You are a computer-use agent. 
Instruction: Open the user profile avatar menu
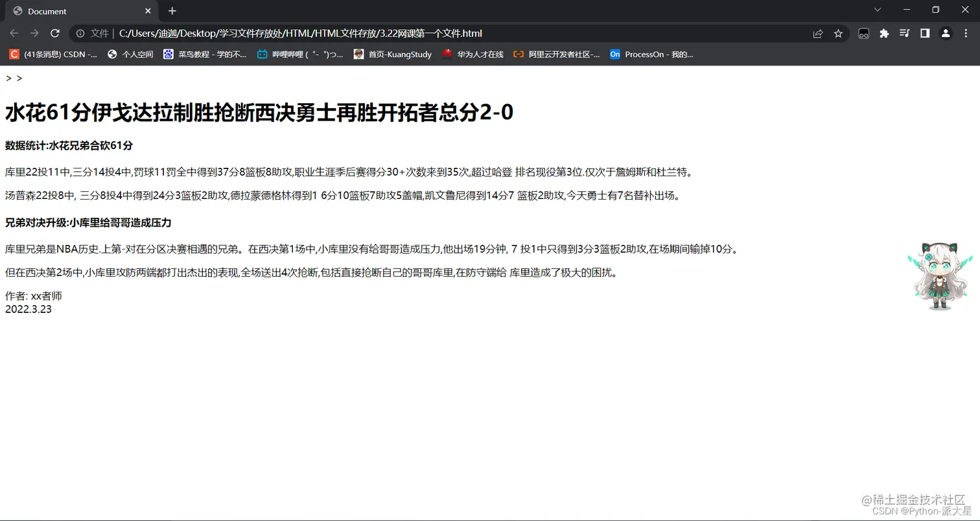(946, 33)
